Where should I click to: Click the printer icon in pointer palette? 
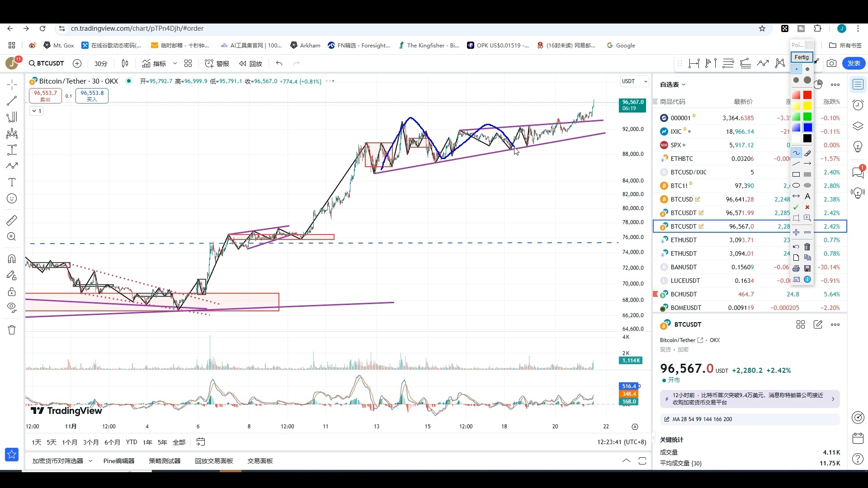coord(797,268)
